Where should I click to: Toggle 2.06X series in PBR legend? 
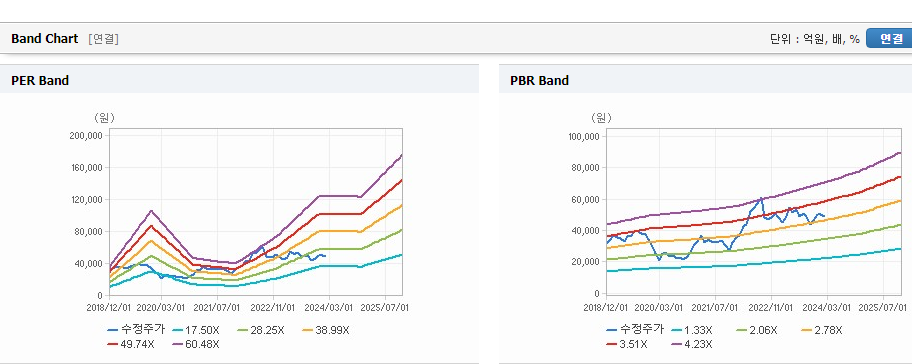(756, 330)
